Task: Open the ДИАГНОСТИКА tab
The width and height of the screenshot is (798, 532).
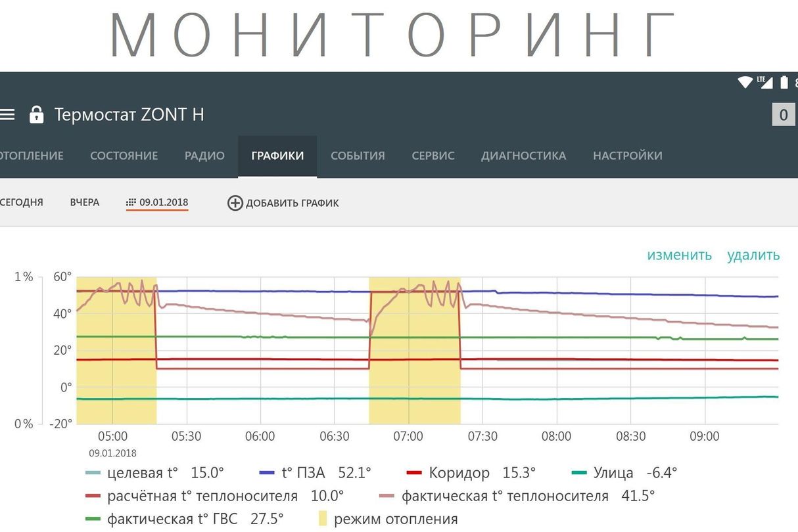Action: [x=523, y=156]
